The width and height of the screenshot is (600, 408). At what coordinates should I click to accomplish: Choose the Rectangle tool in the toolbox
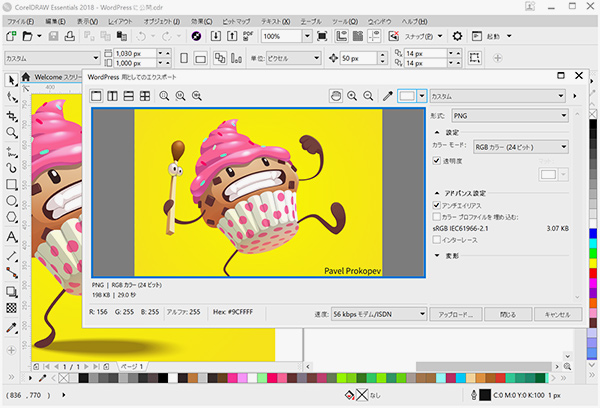[x=11, y=185]
